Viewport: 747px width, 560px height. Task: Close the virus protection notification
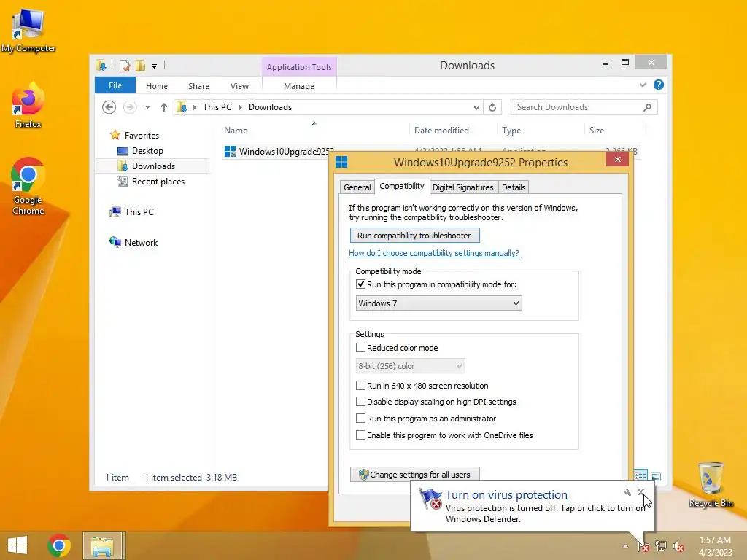coord(640,492)
